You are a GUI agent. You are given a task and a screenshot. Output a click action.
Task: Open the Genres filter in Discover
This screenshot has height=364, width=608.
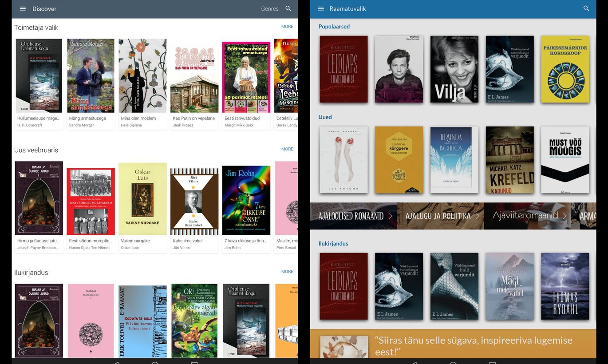point(270,9)
